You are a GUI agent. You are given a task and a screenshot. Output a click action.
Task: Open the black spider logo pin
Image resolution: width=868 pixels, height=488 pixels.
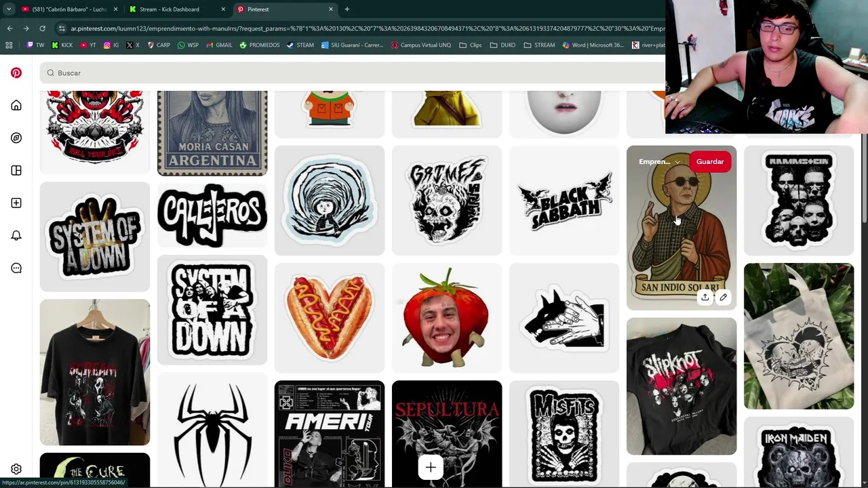pos(212,430)
